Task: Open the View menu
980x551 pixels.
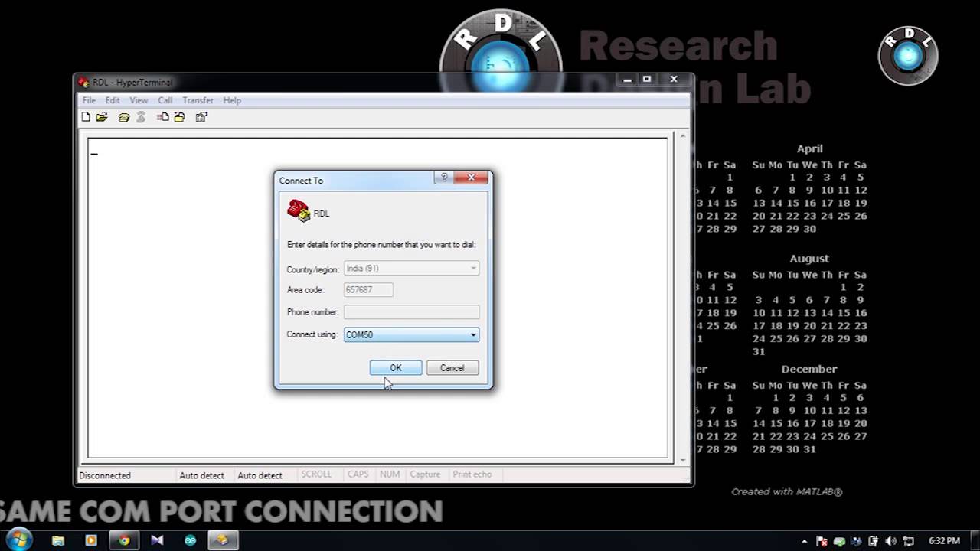Action: click(x=139, y=100)
